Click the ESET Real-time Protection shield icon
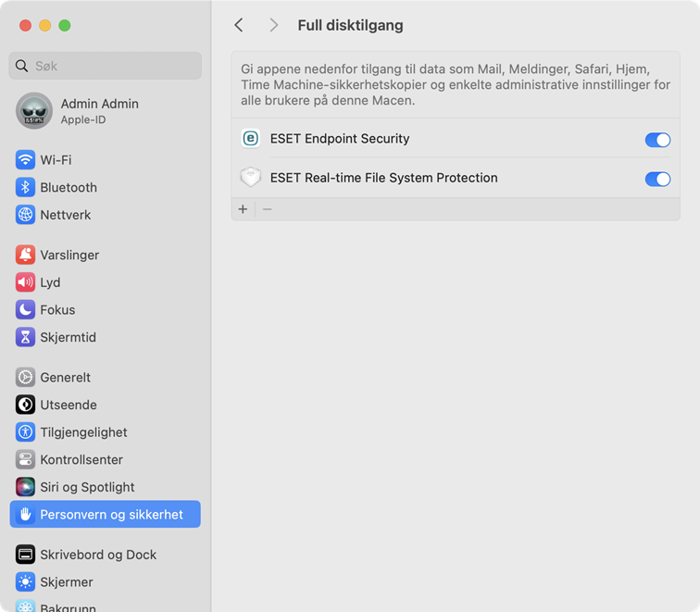700x612 pixels. click(x=250, y=178)
